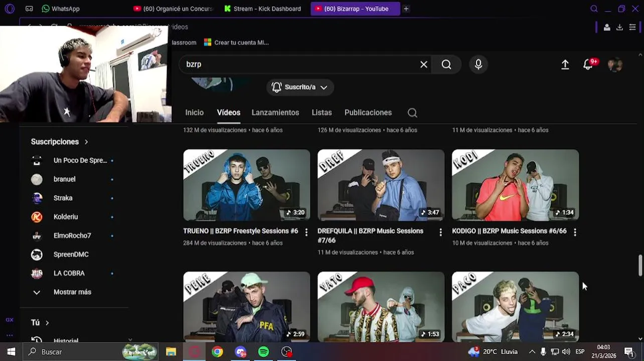
Task: Open Un Poco De Spre... subscription
Action: tap(72, 160)
